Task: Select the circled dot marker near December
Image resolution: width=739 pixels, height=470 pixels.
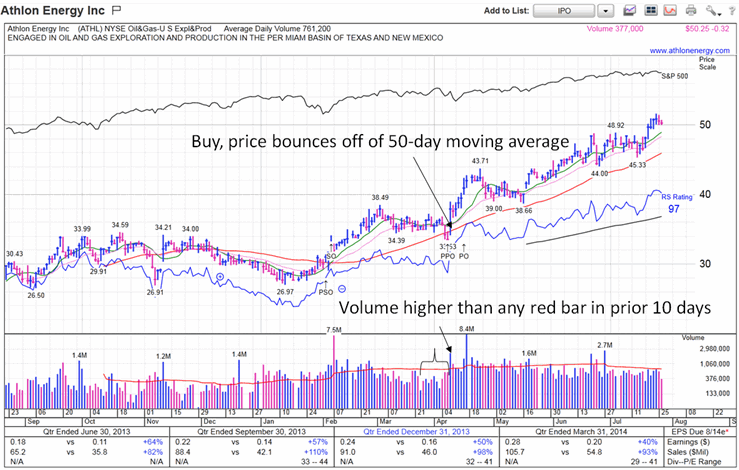Action: point(220,277)
